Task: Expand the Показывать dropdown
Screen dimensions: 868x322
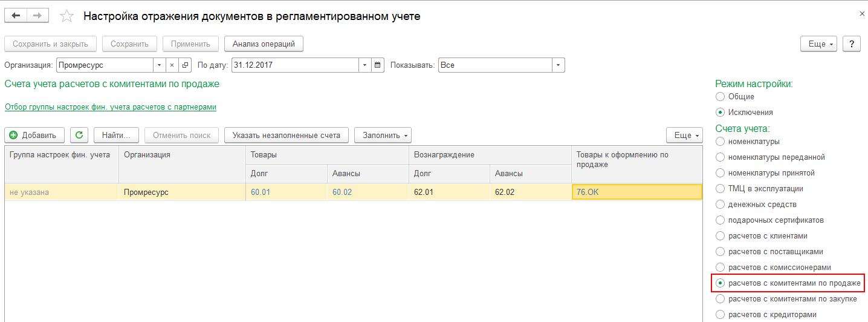Action: click(x=559, y=65)
